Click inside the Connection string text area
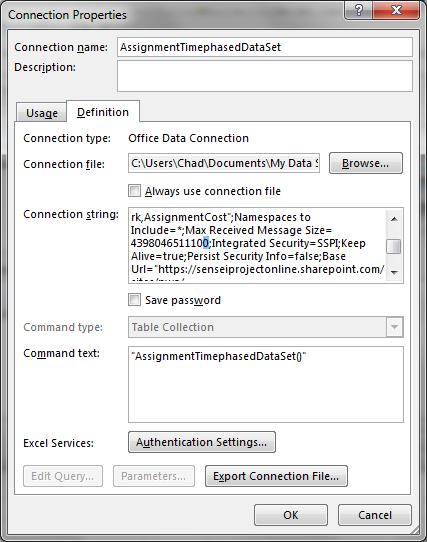 (257, 245)
